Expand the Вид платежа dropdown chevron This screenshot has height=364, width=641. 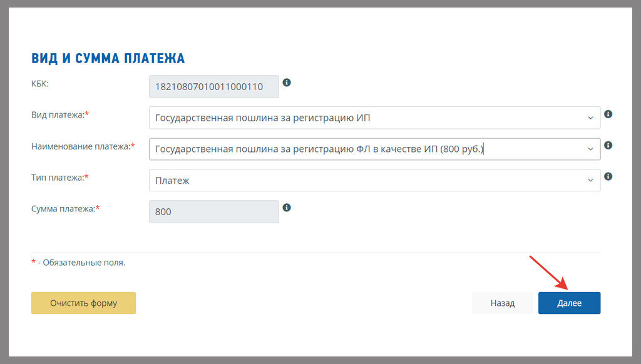590,118
